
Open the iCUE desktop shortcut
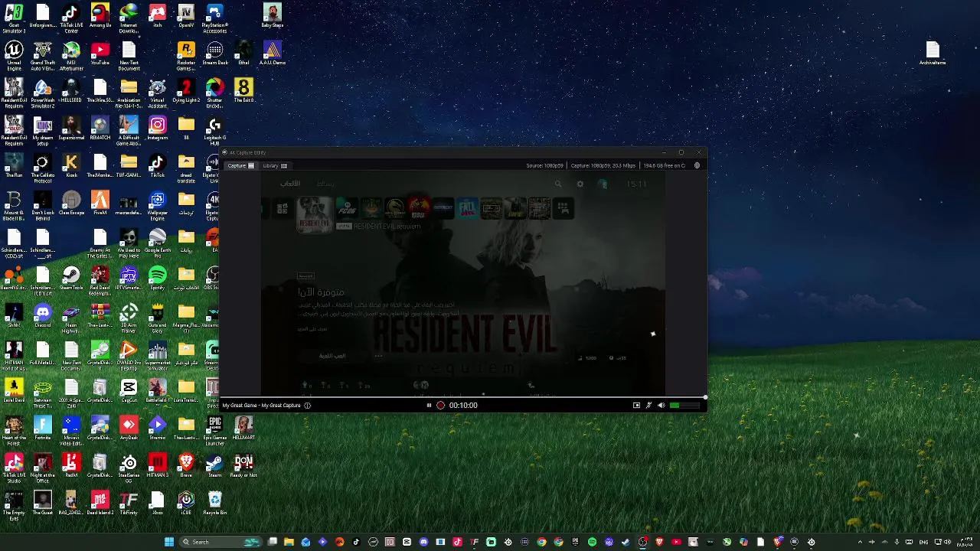coord(186,504)
